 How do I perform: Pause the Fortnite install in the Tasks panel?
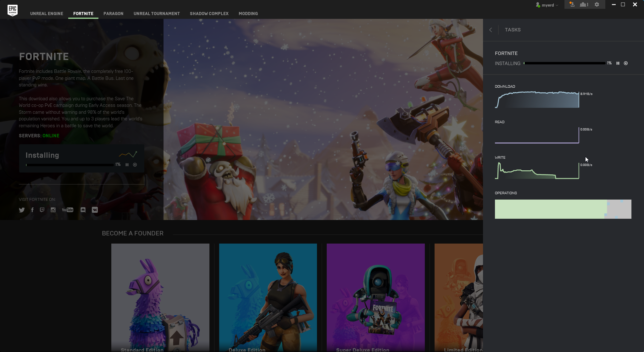(x=618, y=63)
